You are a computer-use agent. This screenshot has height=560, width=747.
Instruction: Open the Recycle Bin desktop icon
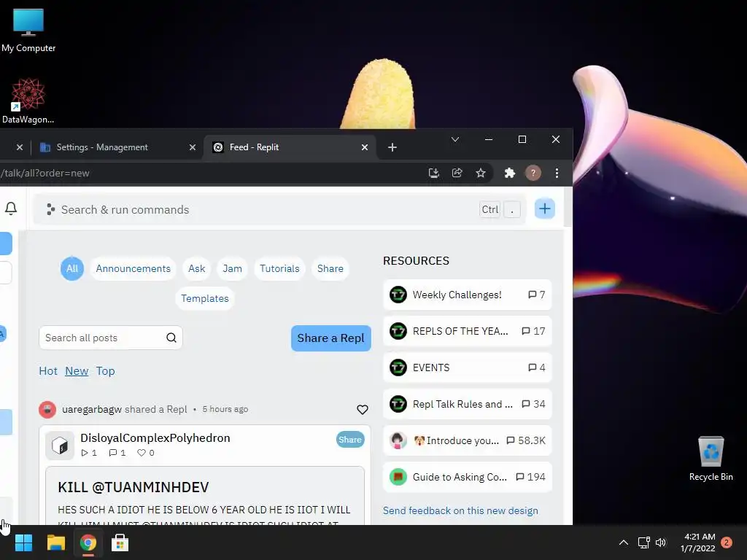pyautogui.click(x=711, y=459)
